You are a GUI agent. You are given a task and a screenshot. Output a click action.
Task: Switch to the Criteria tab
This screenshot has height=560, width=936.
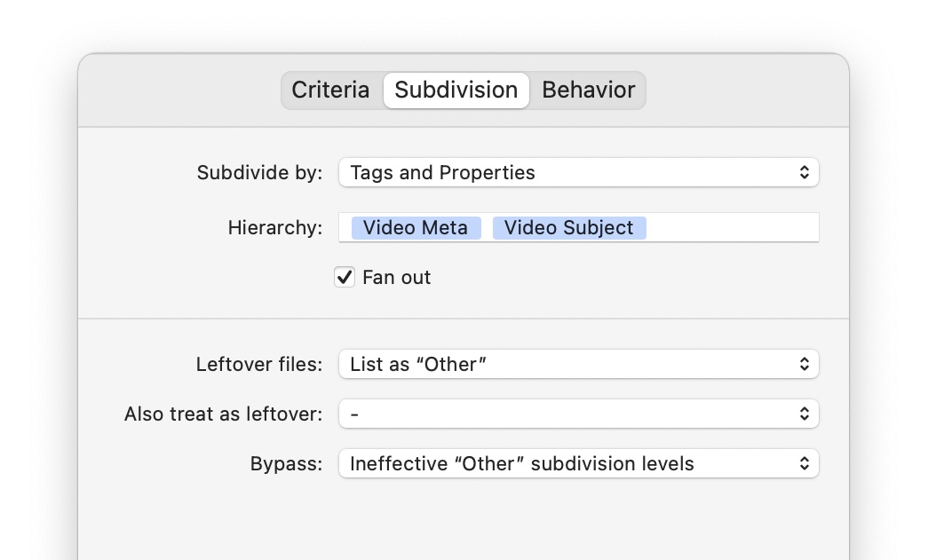(x=330, y=91)
